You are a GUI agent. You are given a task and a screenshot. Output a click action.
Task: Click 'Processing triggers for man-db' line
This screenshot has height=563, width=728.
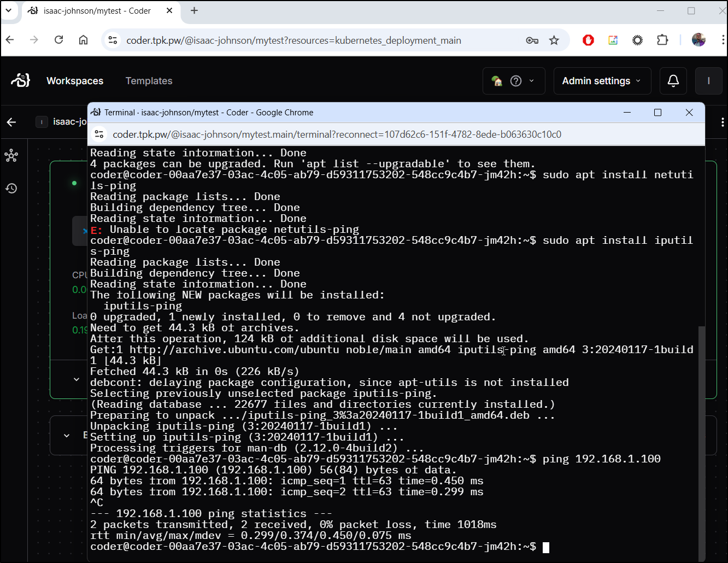click(x=257, y=448)
